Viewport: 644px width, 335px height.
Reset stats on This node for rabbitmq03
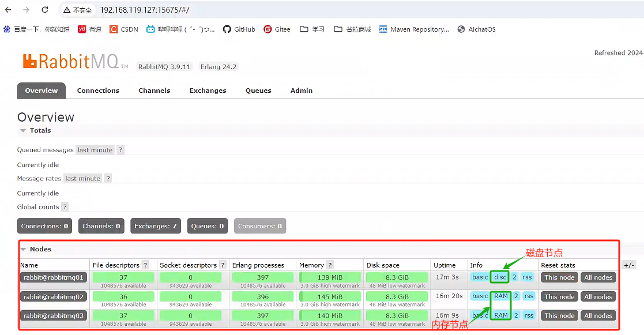click(x=559, y=316)
